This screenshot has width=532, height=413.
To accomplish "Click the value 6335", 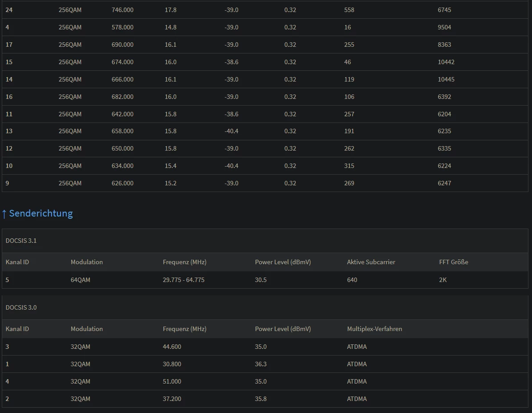I will click(x=444, y=148).
